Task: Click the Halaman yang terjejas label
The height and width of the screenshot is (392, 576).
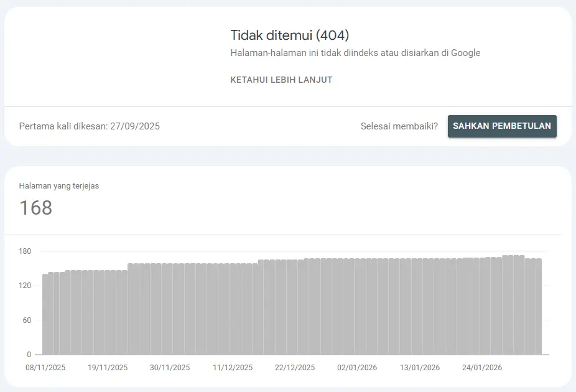Action: [x=59, y=185]
